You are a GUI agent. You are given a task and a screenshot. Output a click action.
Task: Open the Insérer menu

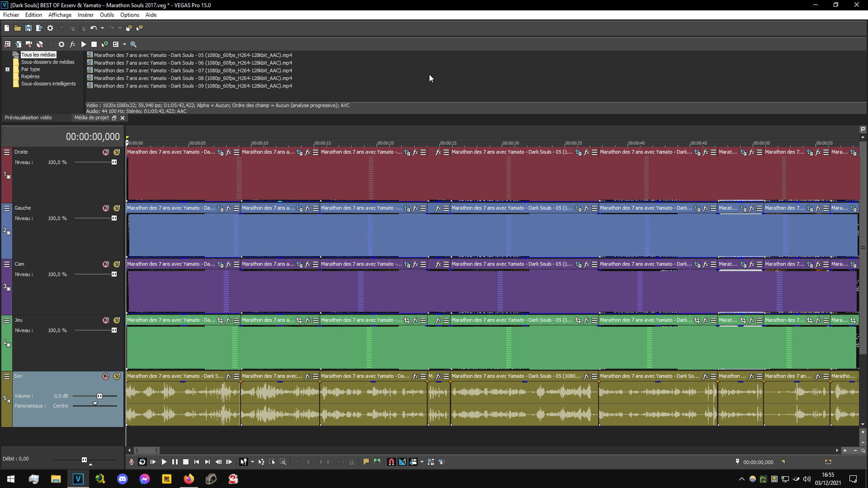tap(85, 15)
